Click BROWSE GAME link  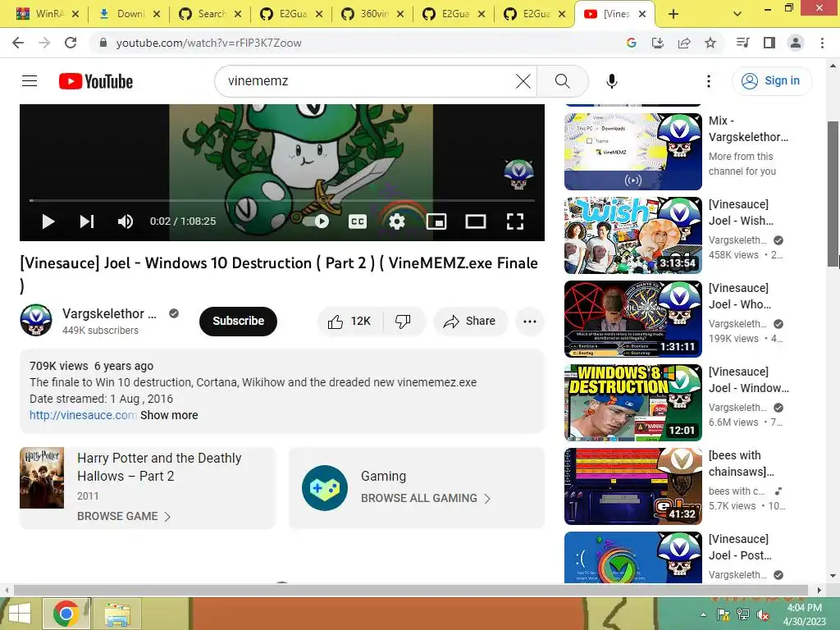click(x=124, y=517)
